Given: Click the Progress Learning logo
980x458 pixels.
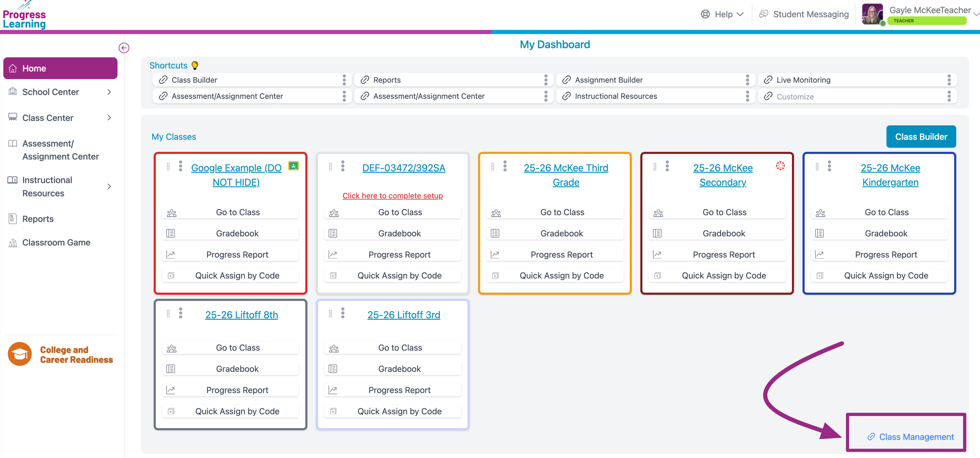Looking at the screenshot, I should [x=24, y=15].
